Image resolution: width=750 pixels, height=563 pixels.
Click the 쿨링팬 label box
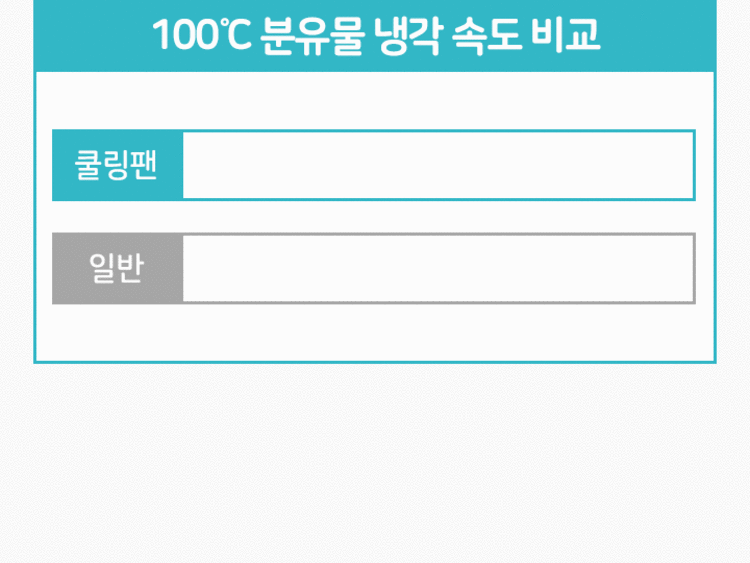coord(118,165)
